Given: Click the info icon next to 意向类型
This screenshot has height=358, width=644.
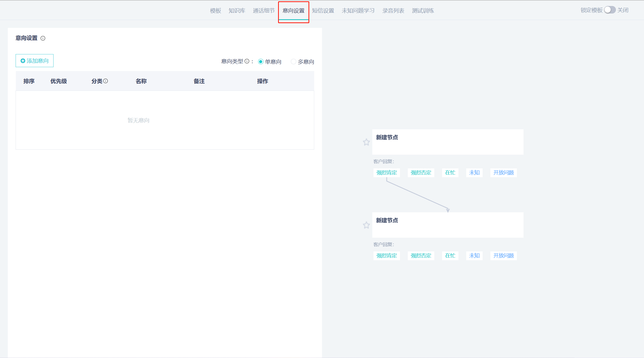Looking at the screenshot, I should coord(247,61).
